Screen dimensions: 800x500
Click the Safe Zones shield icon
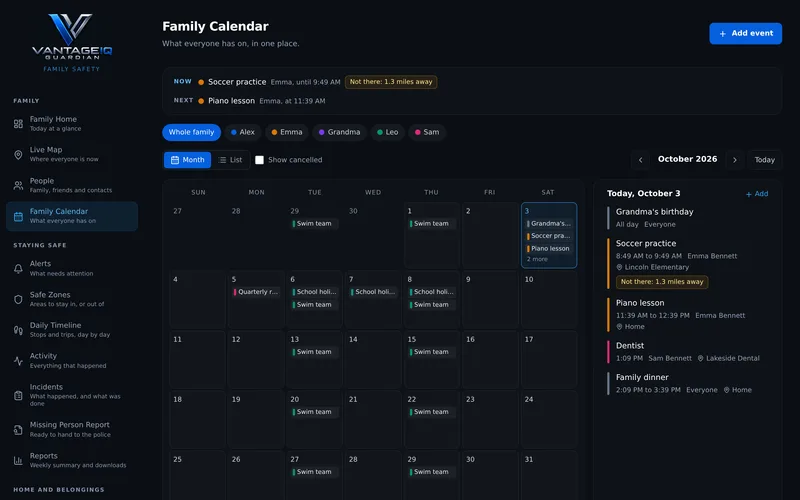click(x=18, y=299)
